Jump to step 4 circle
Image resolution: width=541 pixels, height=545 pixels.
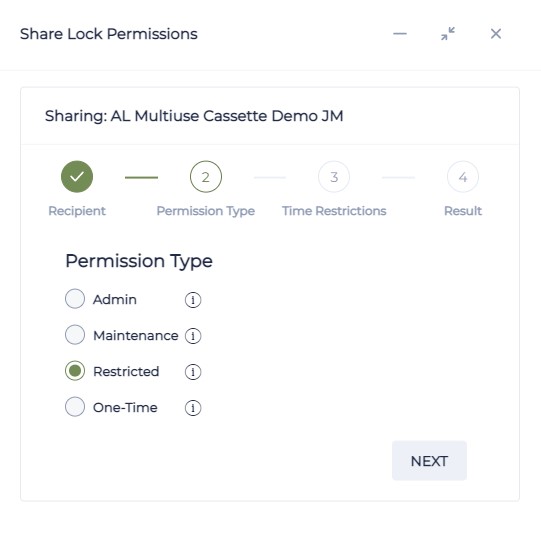[x=463, y=177]
